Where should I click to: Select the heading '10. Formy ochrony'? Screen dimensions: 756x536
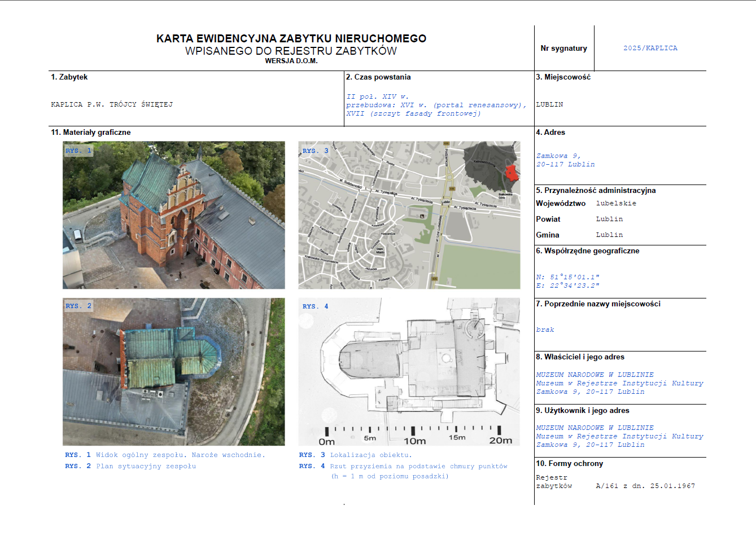(x=570, y=464)
